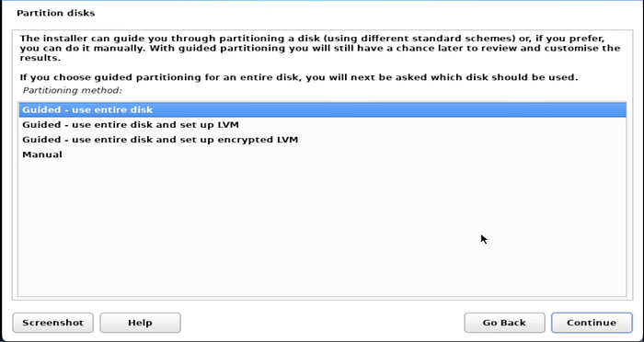
Task: Click the Continue button
Action: tap(592, 323)
